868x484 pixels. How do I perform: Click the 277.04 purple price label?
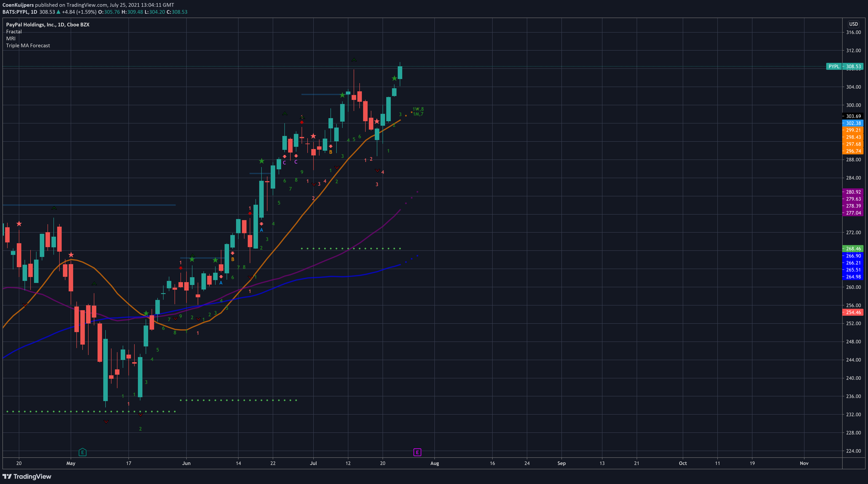click(853, 213)
